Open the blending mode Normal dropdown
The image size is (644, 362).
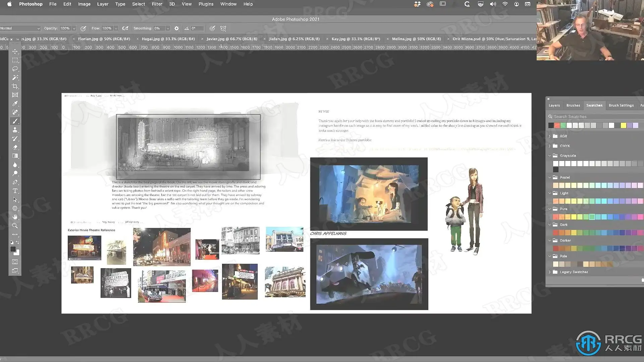[x=20, y=28]
